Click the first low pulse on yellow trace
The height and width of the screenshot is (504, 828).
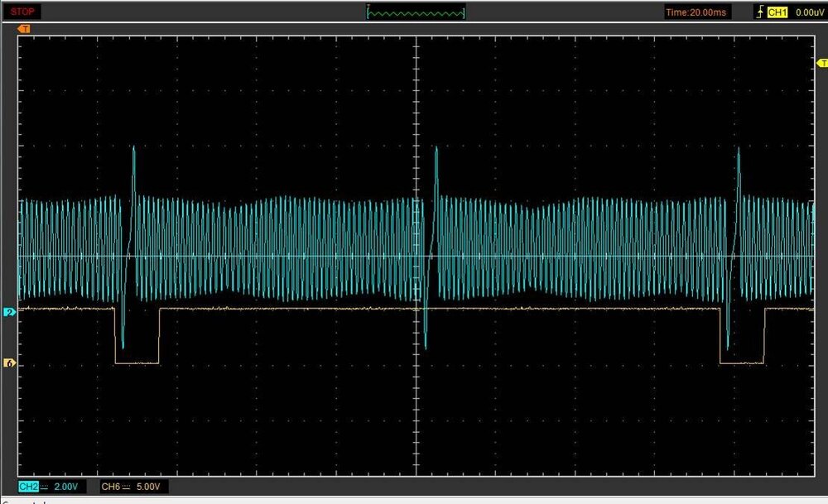137,362
